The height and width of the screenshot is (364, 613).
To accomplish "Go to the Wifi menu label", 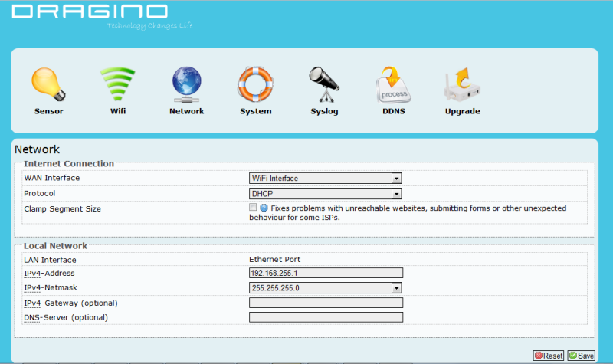I will click(x=118, y=111).
